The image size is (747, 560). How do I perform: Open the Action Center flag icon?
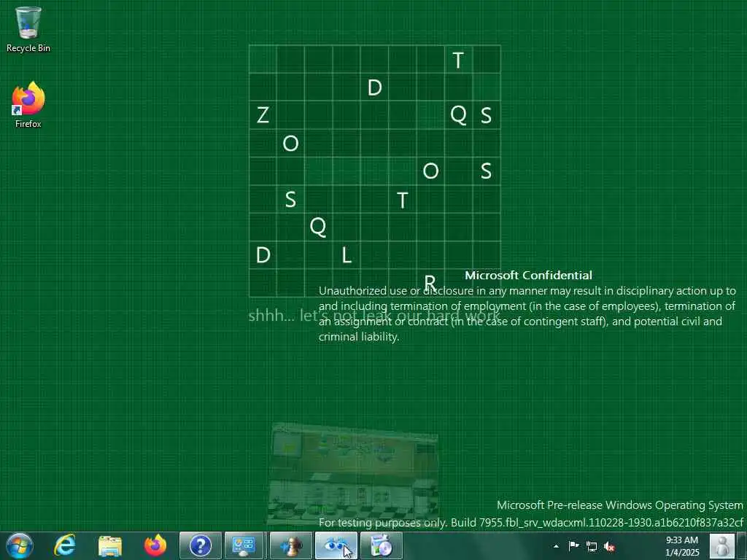click(574, 545)
